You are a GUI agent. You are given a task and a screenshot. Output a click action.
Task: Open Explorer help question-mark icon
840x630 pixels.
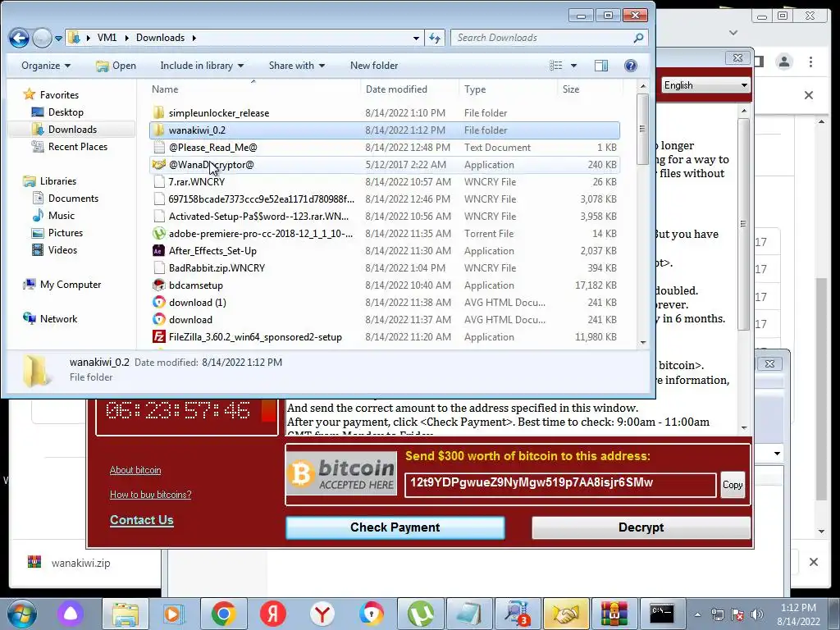coord(631,66)
